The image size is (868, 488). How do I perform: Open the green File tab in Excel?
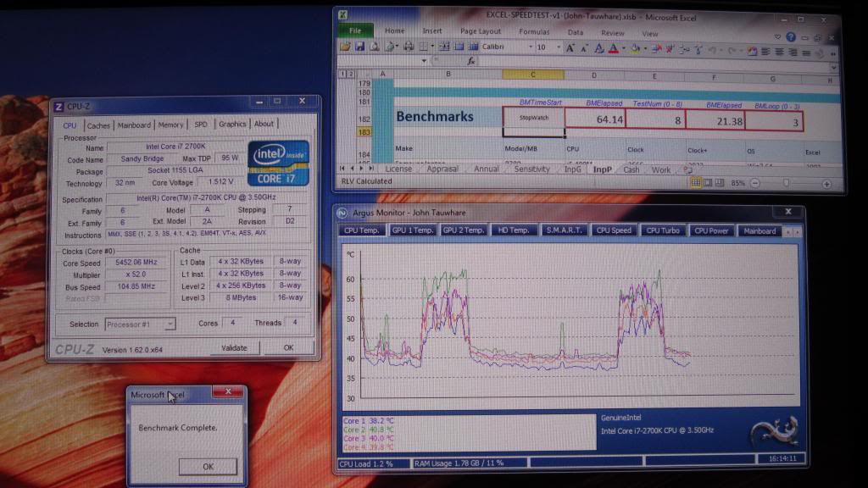click(355, 30)
